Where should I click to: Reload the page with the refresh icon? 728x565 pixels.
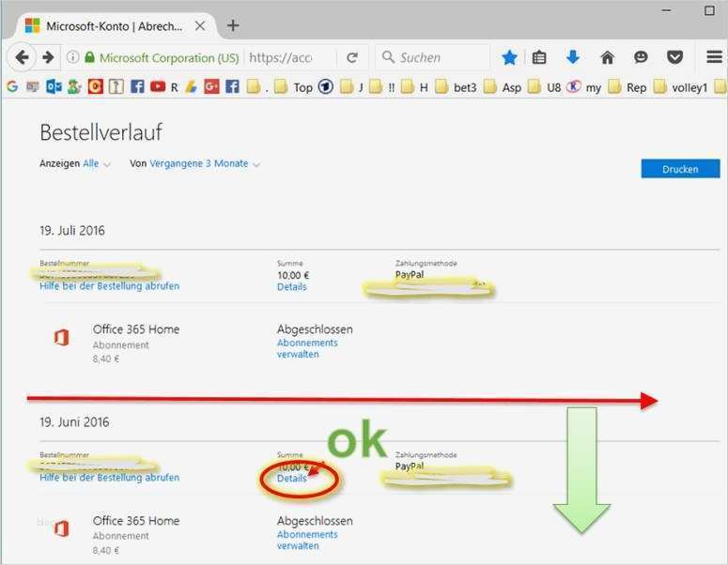pyautogui.click(x=352, y=58)
